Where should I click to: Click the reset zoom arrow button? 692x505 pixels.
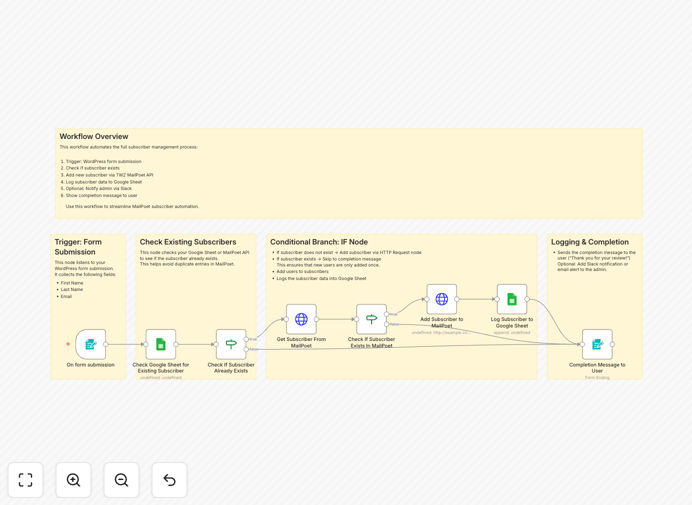click(x=169, y=480)
